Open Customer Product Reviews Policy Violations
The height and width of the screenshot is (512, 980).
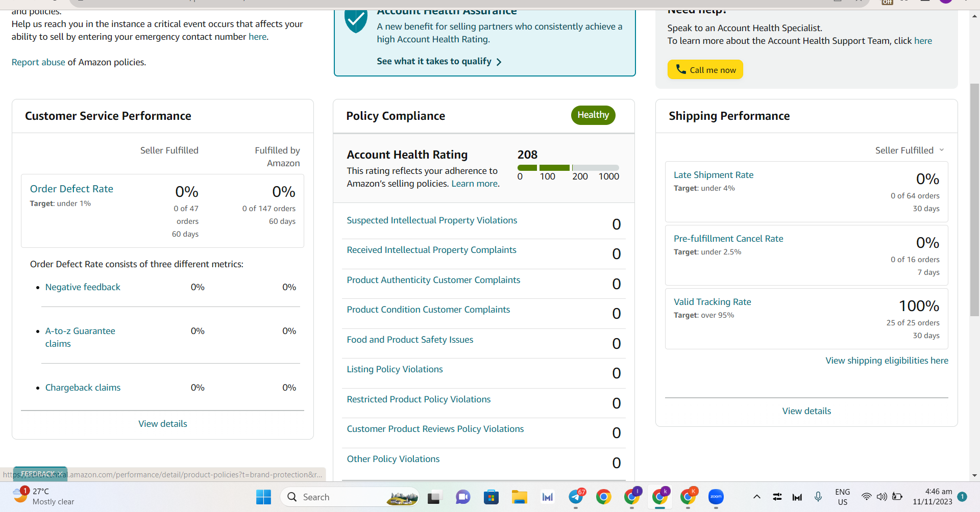pos(435,429)
